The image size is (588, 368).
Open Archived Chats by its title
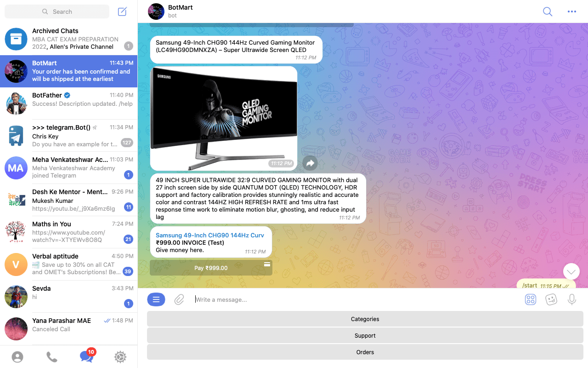point(55,31)
